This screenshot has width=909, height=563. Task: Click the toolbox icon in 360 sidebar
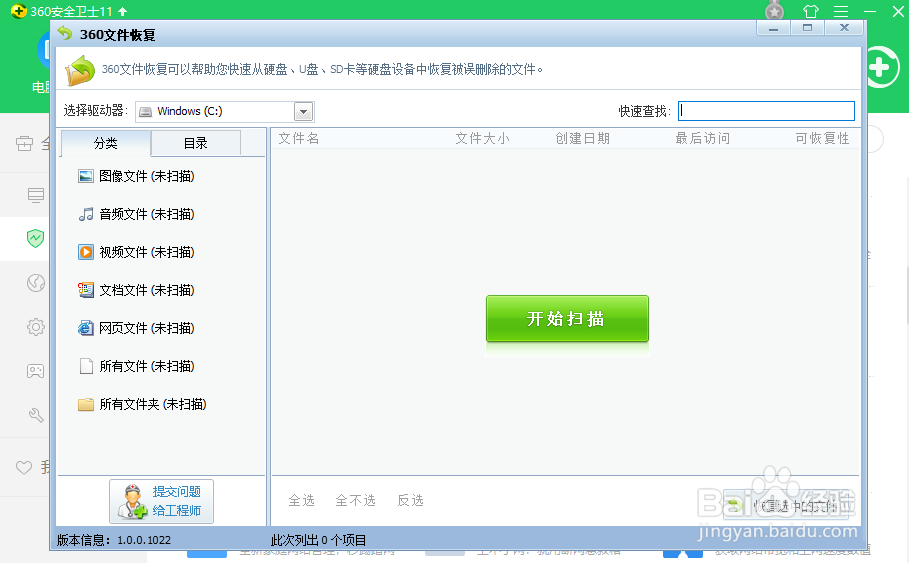(x=24, y=143)
